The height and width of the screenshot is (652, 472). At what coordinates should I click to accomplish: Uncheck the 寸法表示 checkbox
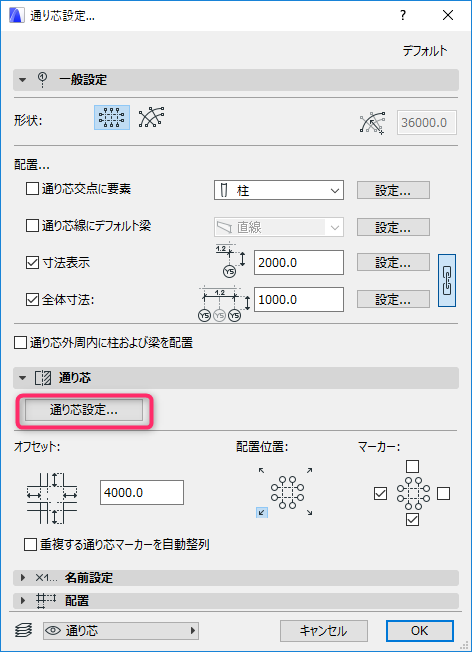[x=32, y=263]
